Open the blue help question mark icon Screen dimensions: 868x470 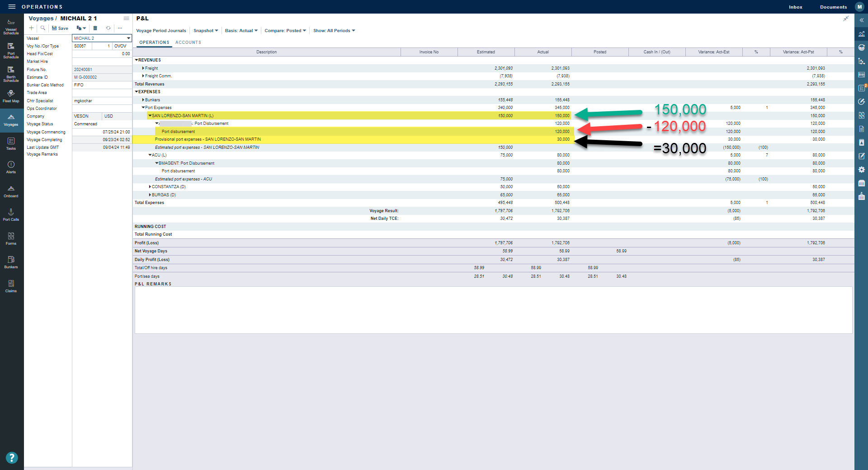(12, 457)
